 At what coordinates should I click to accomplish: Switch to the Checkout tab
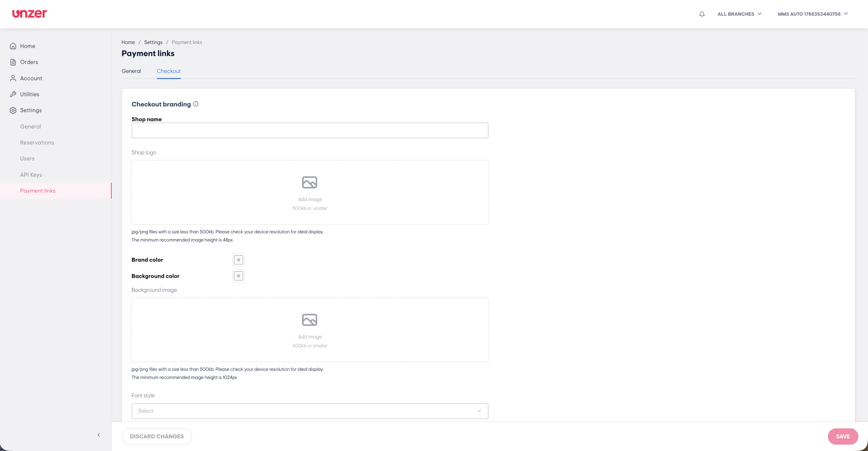(x=169, y=71)
